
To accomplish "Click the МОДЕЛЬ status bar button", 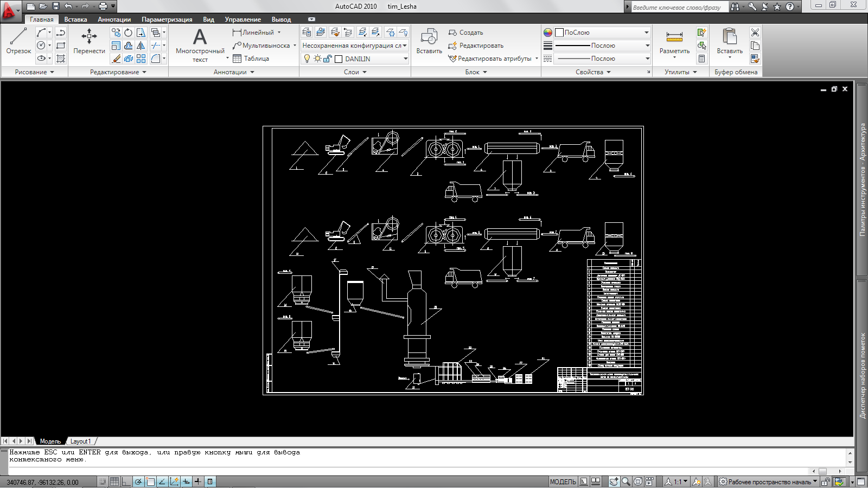I will pos(563,481).
